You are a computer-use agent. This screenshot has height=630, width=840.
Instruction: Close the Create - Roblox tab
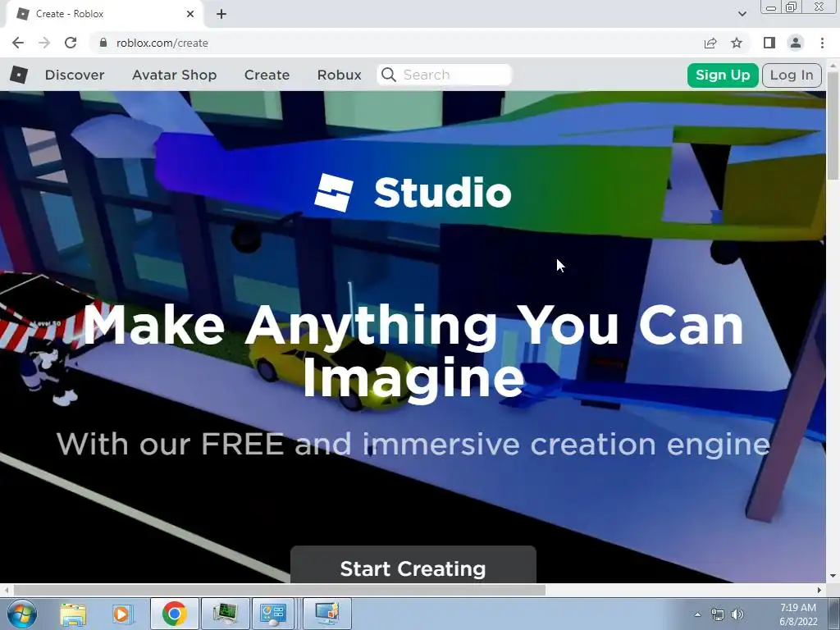click(x=190, y=14)
